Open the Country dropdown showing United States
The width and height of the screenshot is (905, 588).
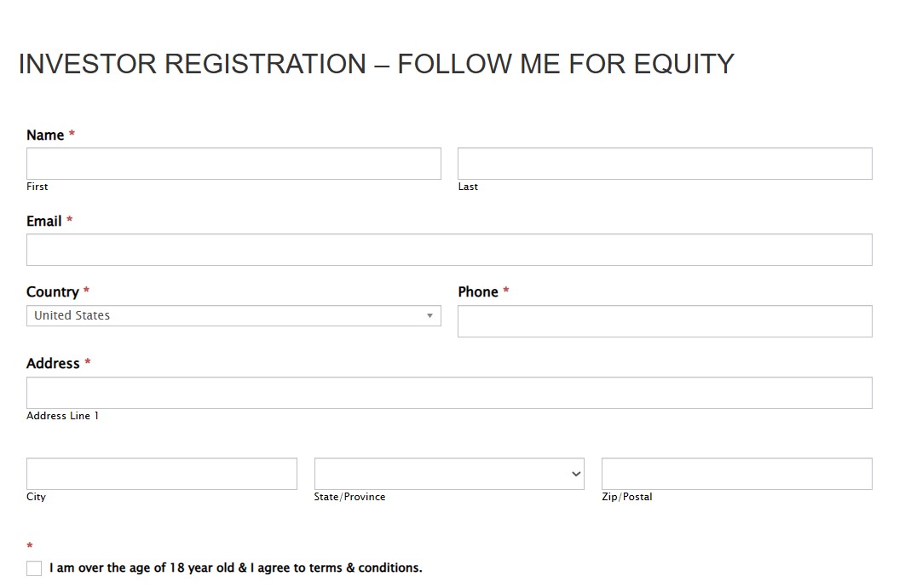coord(233,315)
